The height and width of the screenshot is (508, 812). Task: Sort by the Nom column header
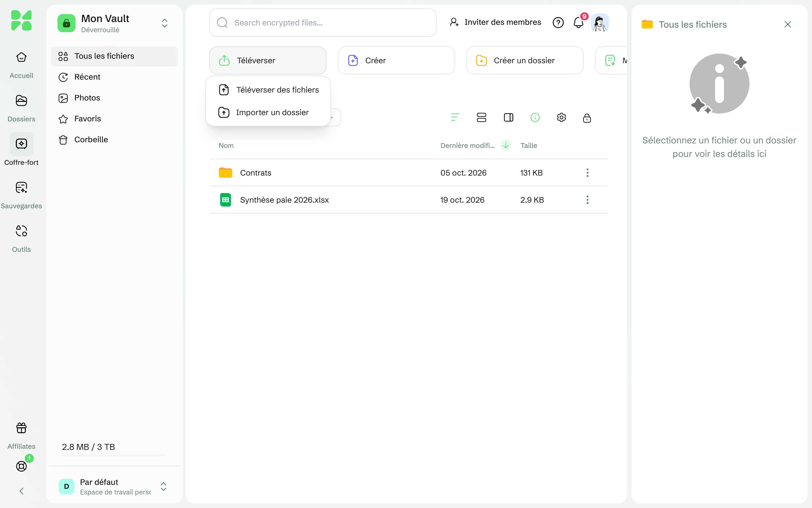[226, 145]
